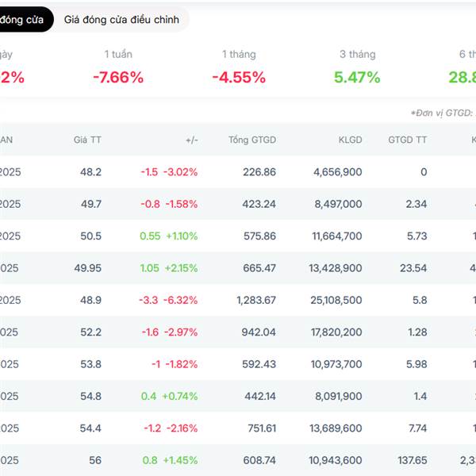Click price cell 48.2
The width and height of the screenshot is (476, 476).
(x=90, y=172)
